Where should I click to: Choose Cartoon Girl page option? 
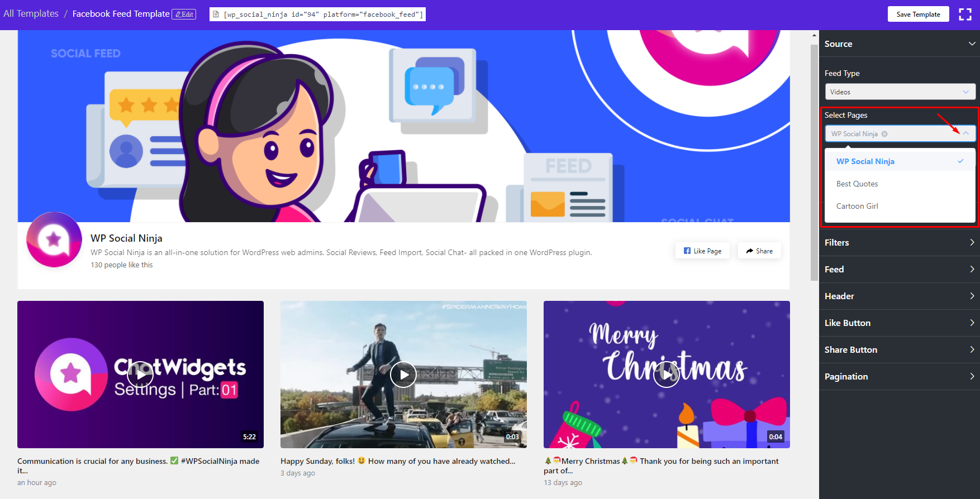coord(900,206)
